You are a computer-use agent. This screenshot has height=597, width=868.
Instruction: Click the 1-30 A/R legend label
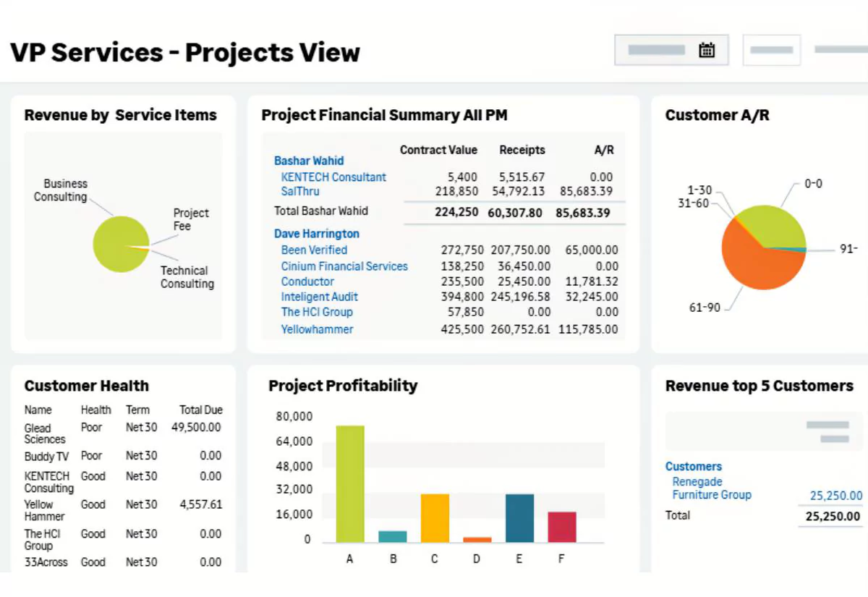coord(699,190)
